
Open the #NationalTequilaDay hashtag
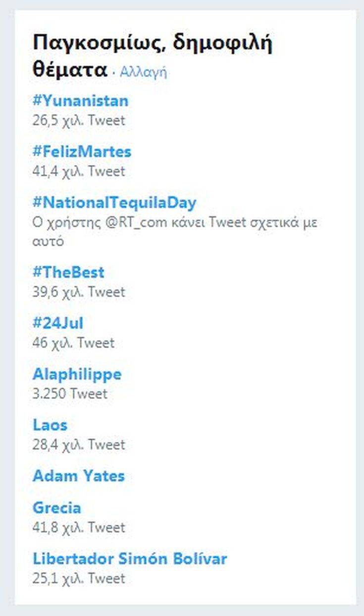114,203
